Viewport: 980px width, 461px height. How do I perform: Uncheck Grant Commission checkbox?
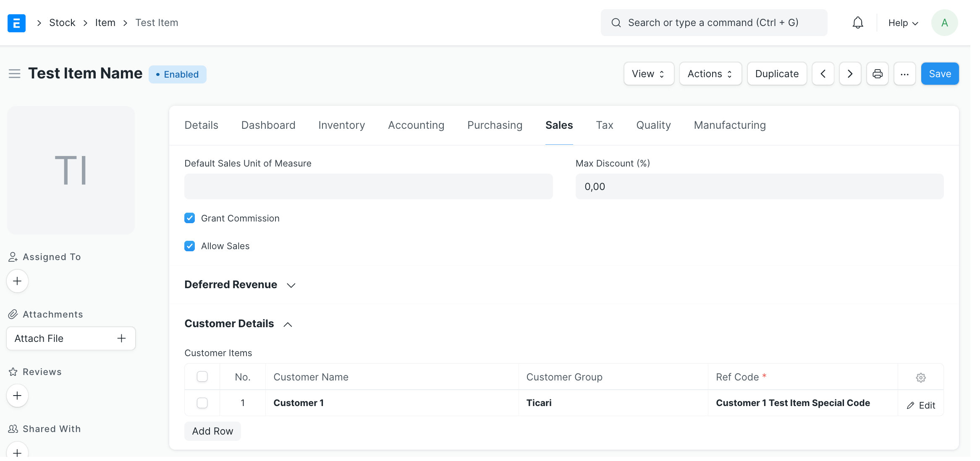click(x=190, y=218)
